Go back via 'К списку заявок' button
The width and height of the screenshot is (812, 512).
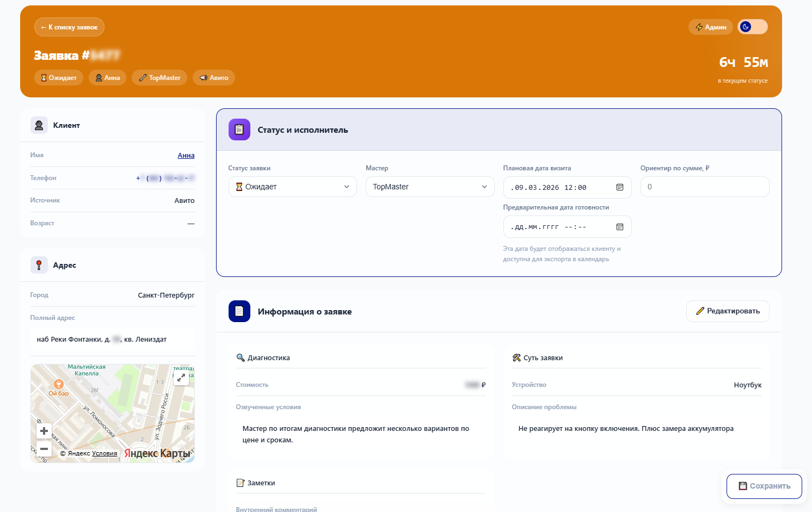click(x=69, y=27)
